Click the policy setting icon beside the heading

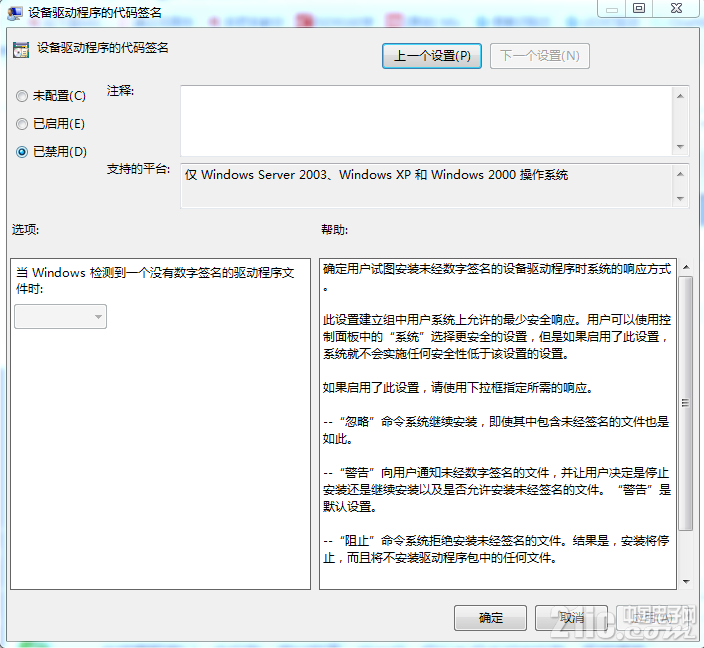(21, 50)
